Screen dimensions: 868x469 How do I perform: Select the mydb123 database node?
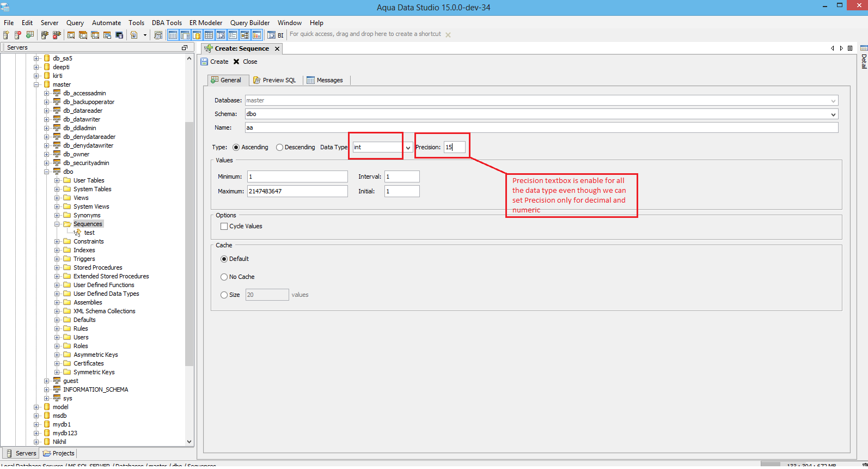(x=65, y=433)
